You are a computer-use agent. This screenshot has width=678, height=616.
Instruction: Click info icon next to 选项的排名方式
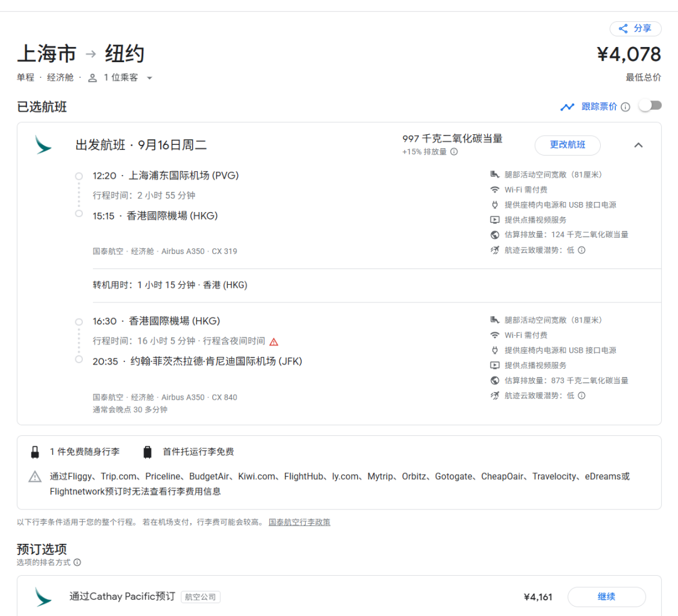pyautogui.click(x=77, y=563)
